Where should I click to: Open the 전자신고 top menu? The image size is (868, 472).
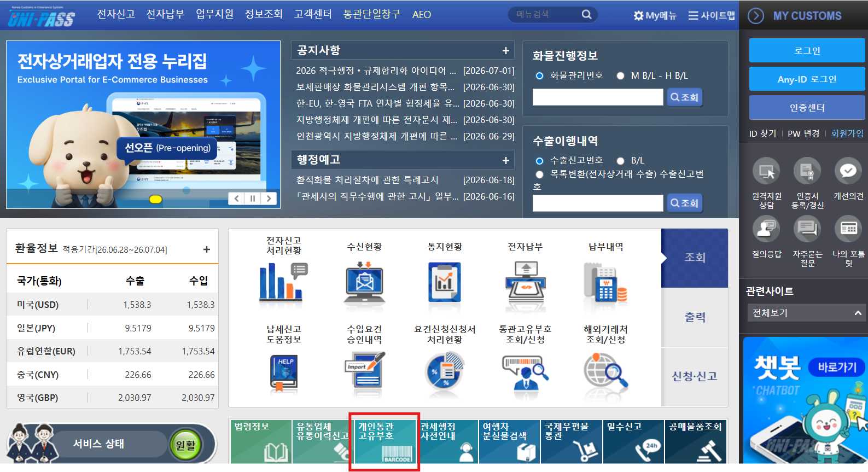click(x=116, y=14)
